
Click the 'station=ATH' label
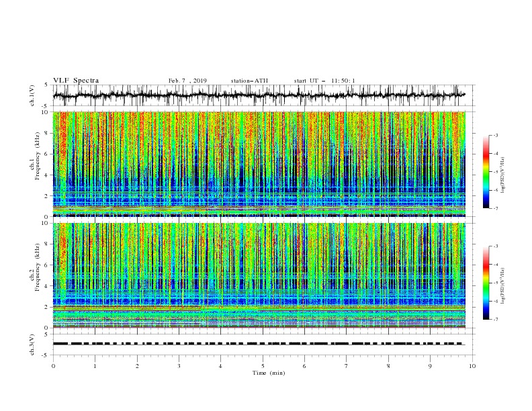249,81
